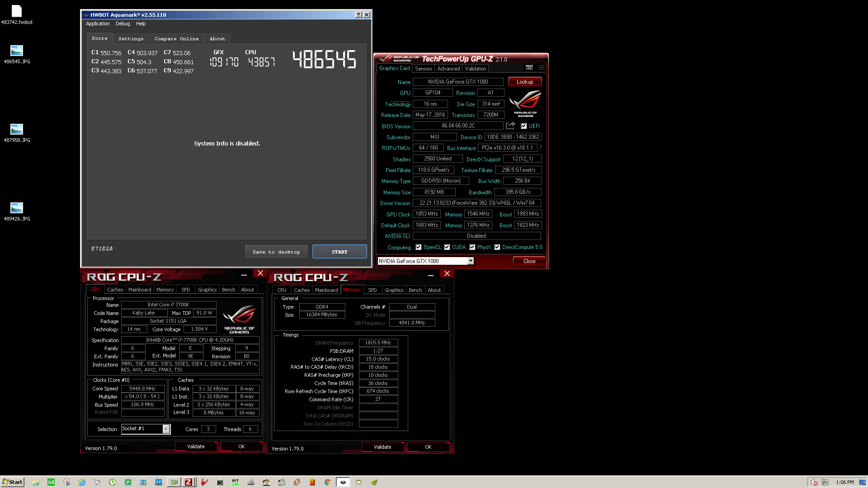Open uTorrent from the taskbar

point(113,482)
